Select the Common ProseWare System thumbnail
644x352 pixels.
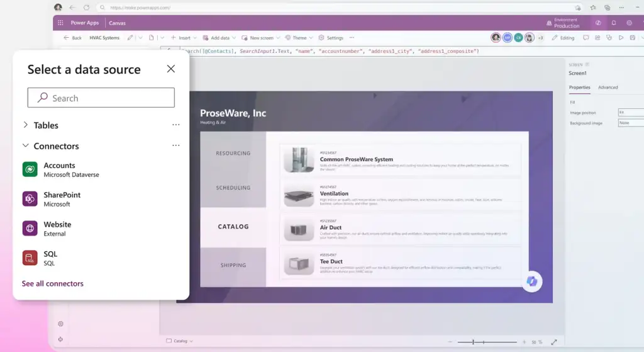[299, 159]
